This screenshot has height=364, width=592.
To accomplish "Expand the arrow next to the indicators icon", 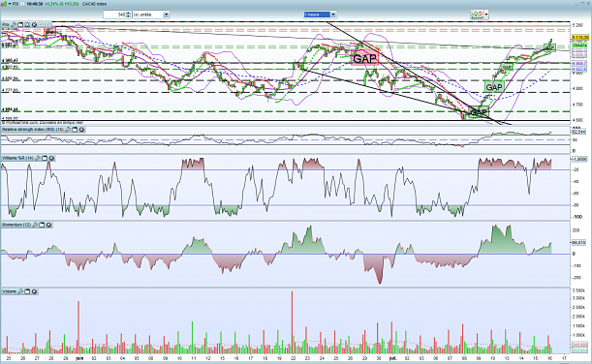I will tap(486, 15).
